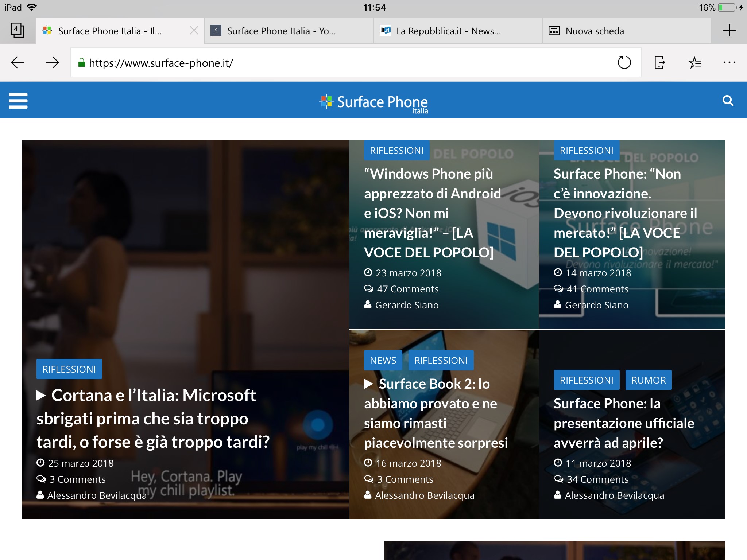
Task: Click the green secure lock icon
Action: (82, 63)
